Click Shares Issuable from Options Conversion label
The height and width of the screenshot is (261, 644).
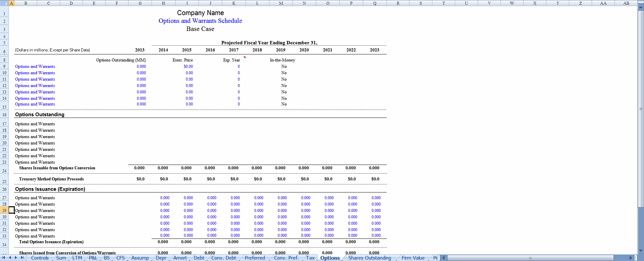click(57, 168)
